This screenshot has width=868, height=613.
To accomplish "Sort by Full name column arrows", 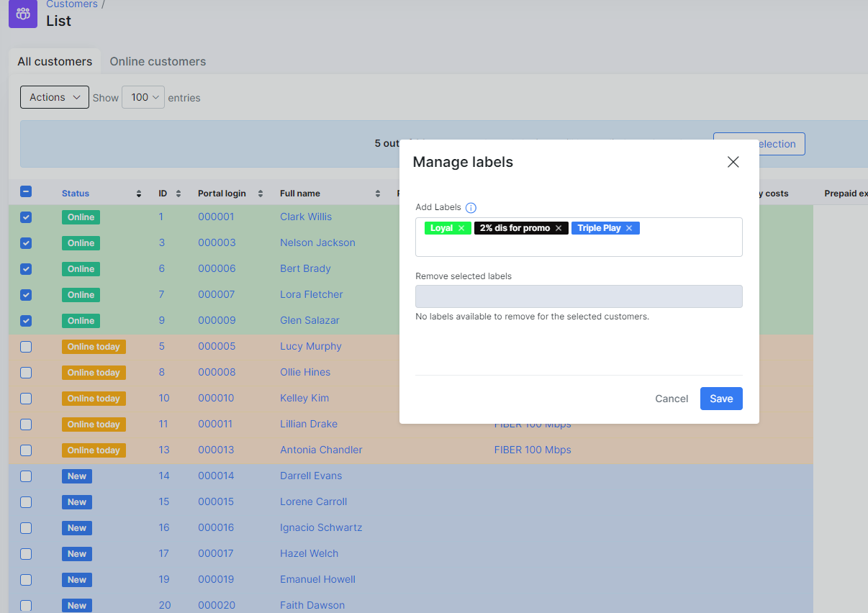I will point(378,194).
